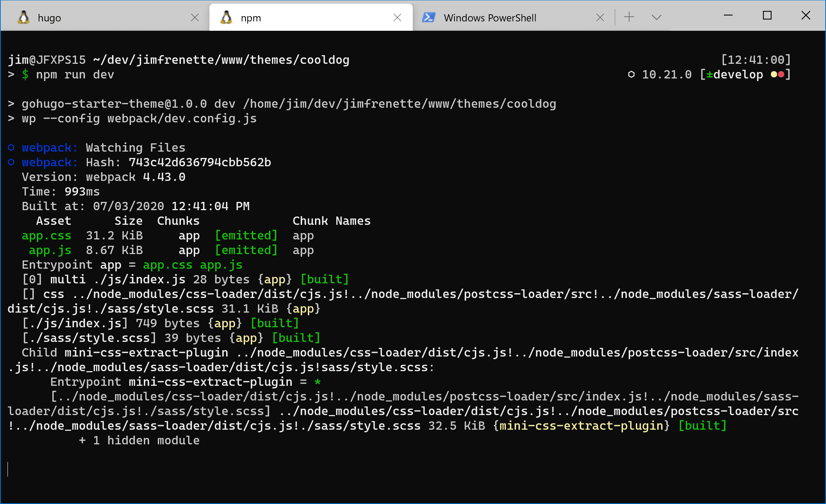The width and height of the screenshot is (826, 504).
Task: Click the blue hexagon before 'webpack: Watching'
Action: pyautogui.click(x=11, y=147)
